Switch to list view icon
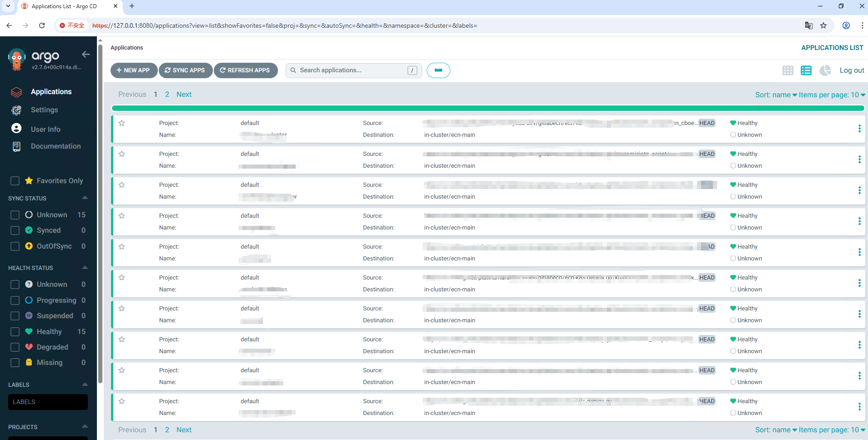Screen dimensions: 868x440 point(806,70)
